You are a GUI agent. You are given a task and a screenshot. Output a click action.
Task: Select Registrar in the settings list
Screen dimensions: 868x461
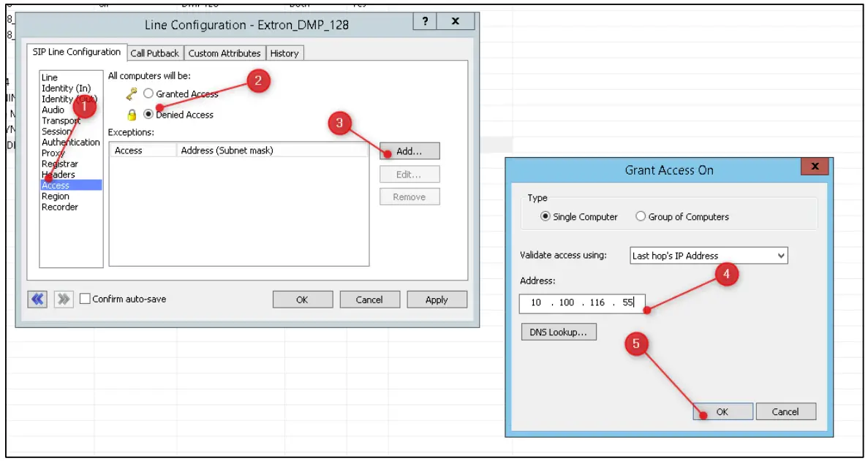coord(60,164)
